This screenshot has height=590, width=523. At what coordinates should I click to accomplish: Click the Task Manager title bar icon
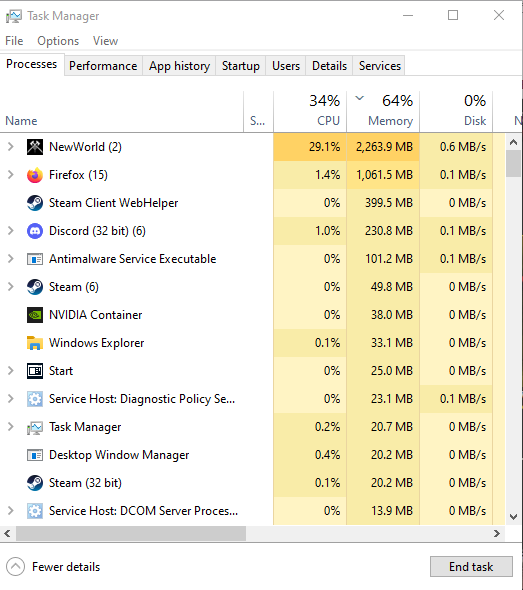[14, 16]
